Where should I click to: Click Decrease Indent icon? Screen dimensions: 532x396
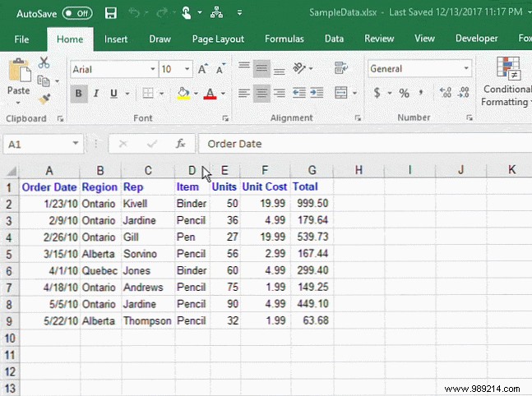(x=299, y=93)
